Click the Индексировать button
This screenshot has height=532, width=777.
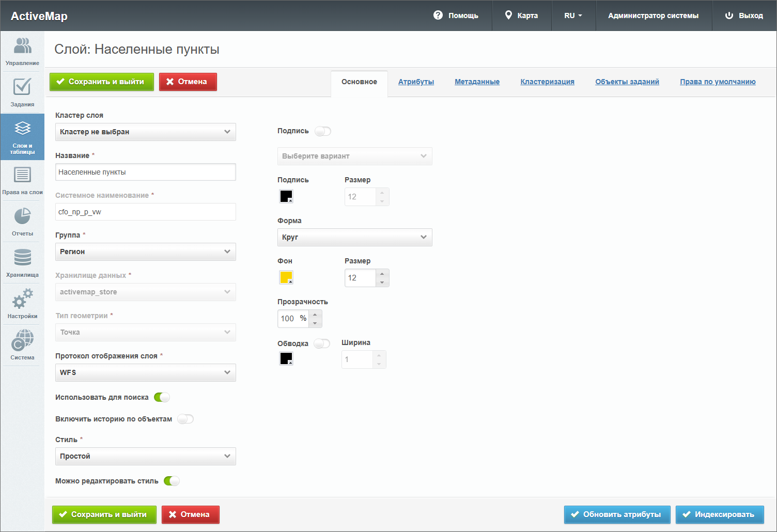pos(719,514)
